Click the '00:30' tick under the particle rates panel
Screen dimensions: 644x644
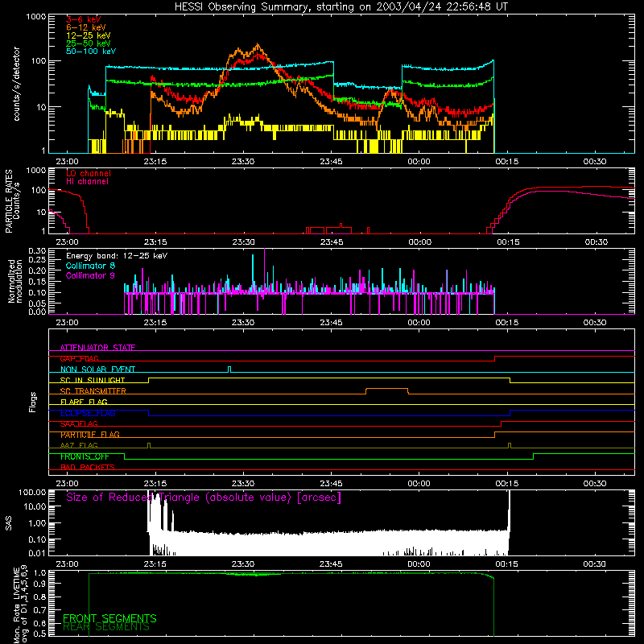tap(596, 242)
